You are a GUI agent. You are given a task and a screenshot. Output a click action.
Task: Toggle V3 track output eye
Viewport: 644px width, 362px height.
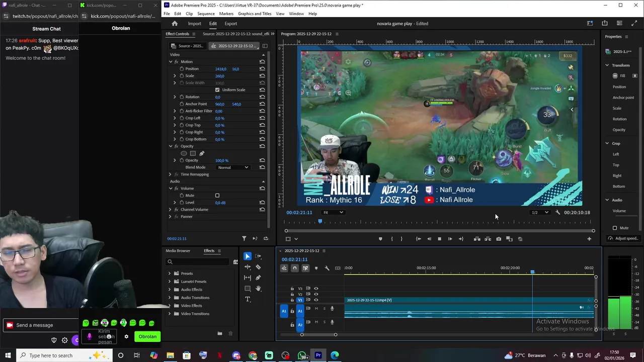(316, 289)
